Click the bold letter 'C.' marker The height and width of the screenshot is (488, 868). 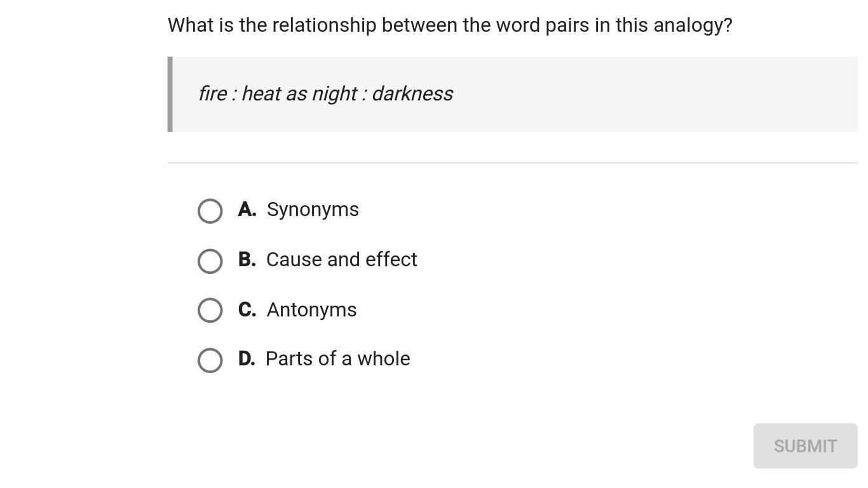(247, 310)
